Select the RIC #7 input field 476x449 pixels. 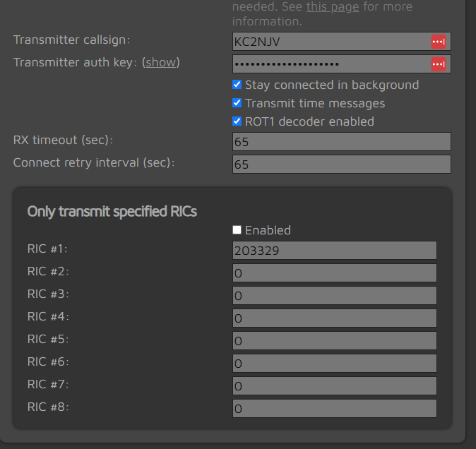(x=334, y=386)
